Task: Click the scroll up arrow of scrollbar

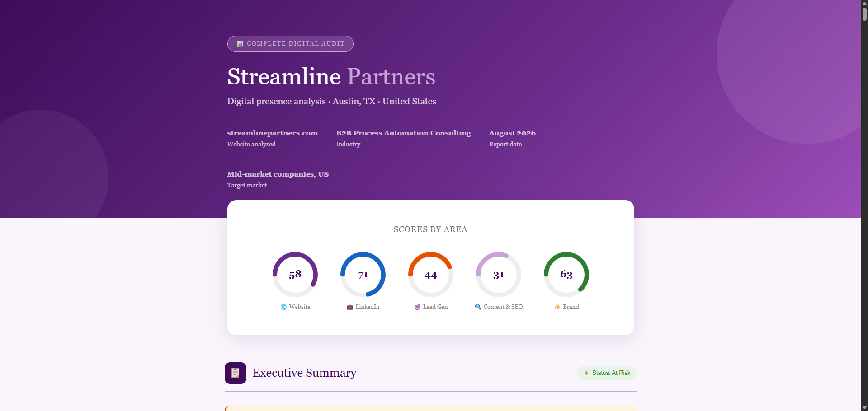Action: click(864, 3)
